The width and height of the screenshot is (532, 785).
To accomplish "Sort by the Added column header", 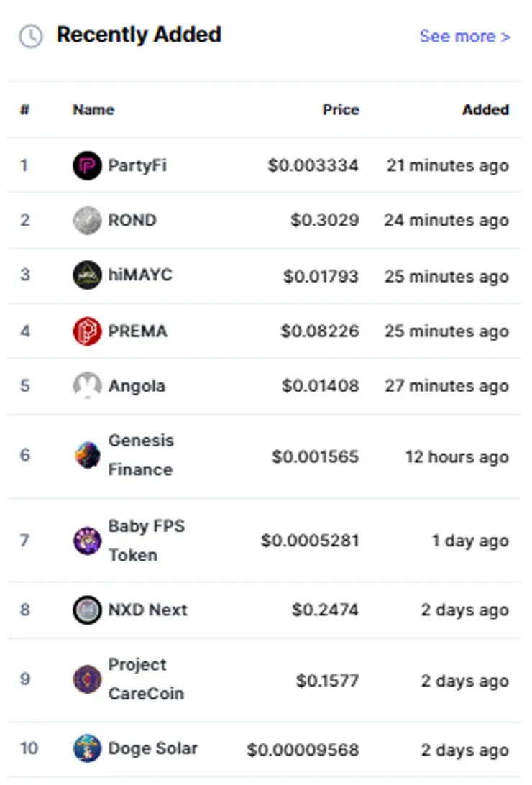I will (x=485, y=109).
